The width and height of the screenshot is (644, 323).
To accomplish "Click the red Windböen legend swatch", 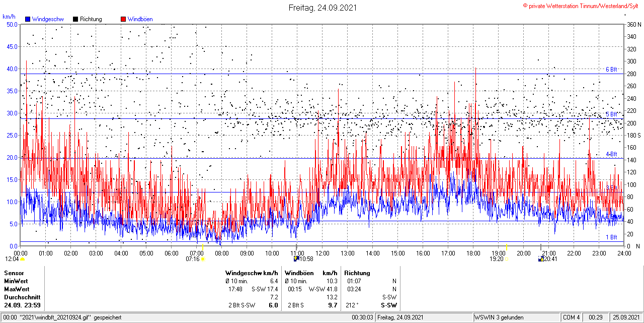I will point(123,19).
